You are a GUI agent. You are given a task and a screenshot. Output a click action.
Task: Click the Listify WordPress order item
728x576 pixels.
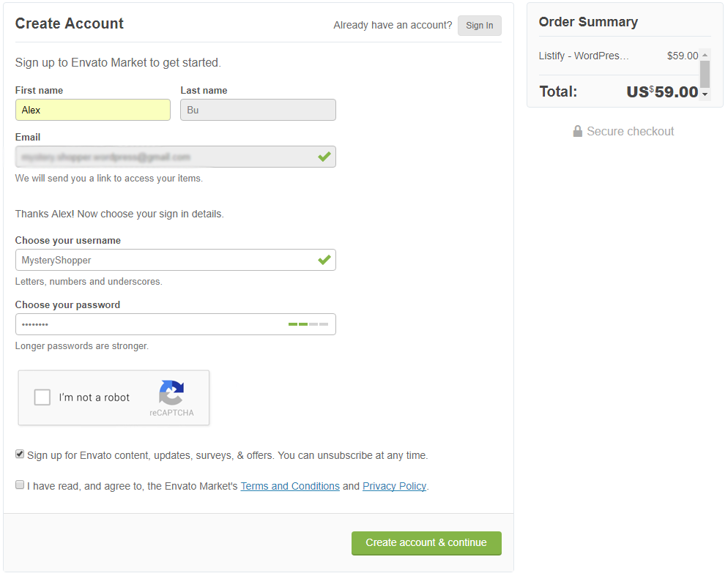click(584, 56)
